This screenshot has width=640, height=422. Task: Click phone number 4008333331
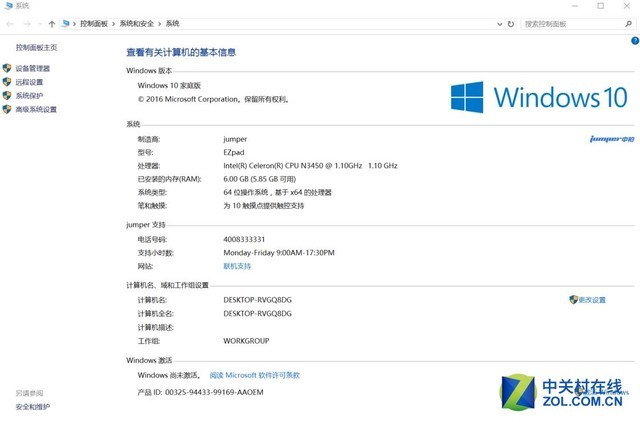pyautogui.click(x=244, y=239)
